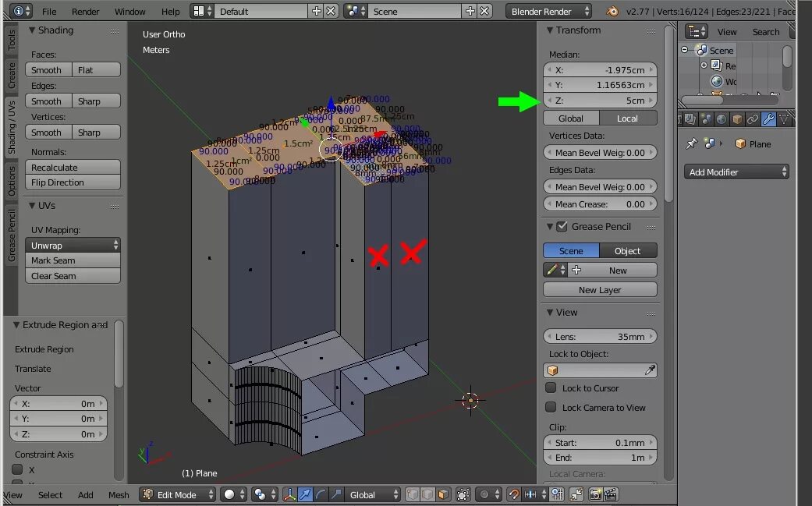Open the Help menu

tap(170, 12)
